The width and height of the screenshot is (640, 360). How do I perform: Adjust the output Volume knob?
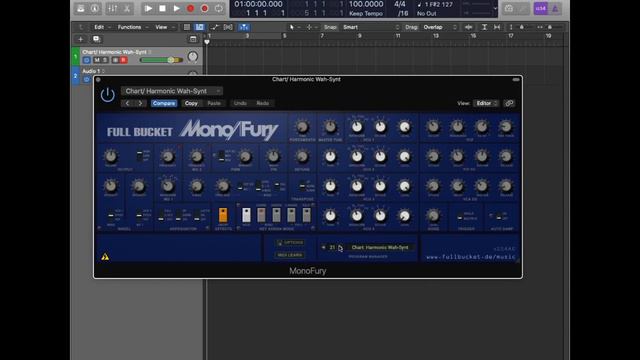[x=111, y=157]
